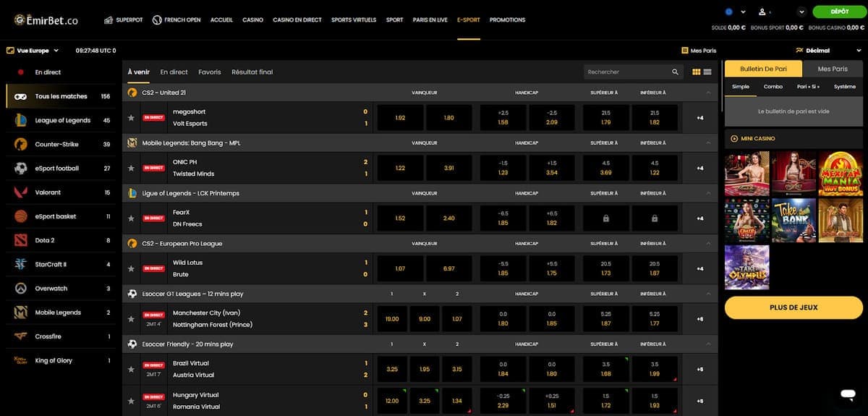Open eSport football soccer ball icon
The image size is (868, 416).
[x=21, y=168]
